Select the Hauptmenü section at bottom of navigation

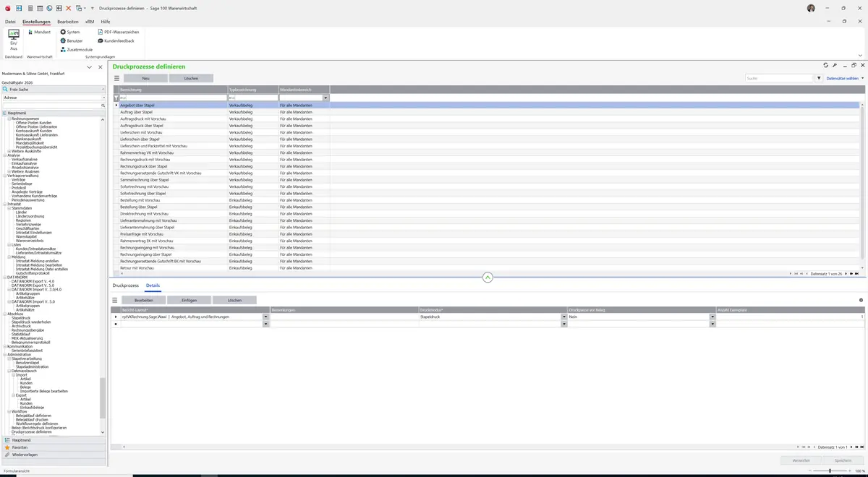tap(54, 439)
